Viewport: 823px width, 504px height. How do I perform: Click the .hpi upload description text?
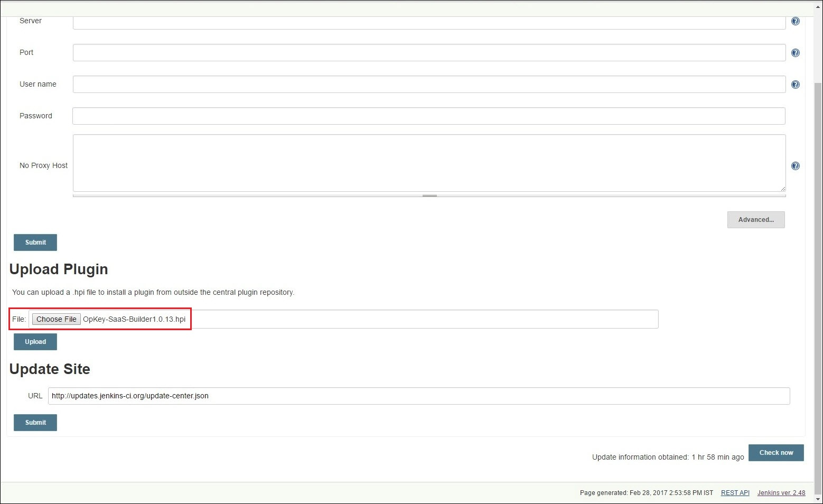tap(153, 292)
